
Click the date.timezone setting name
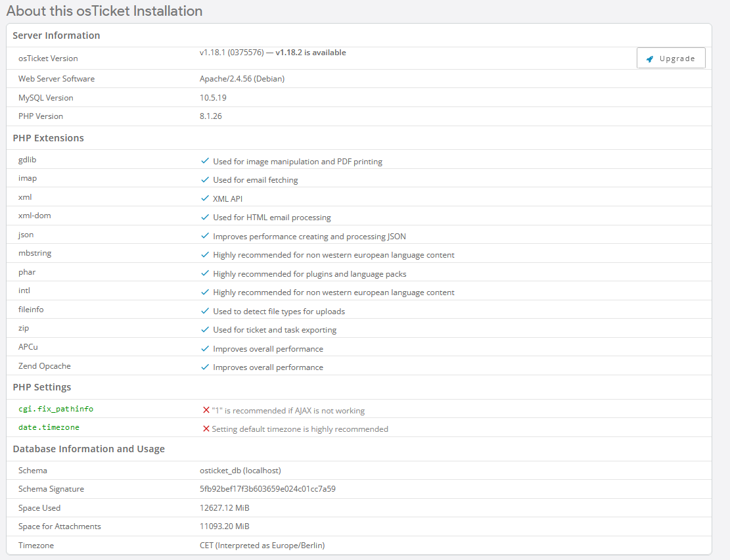(x=49, y=427)
